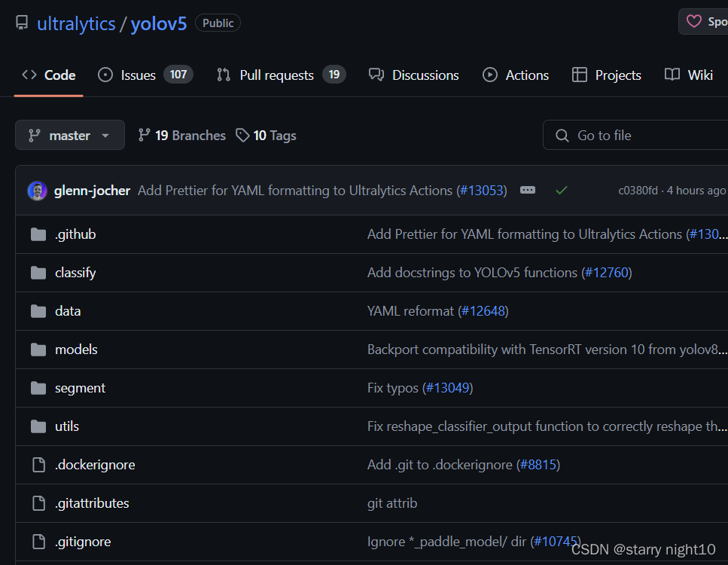Expand commit details with the ellipsis button
Screen dimensions: 728x565
click(x=528, y=190)
